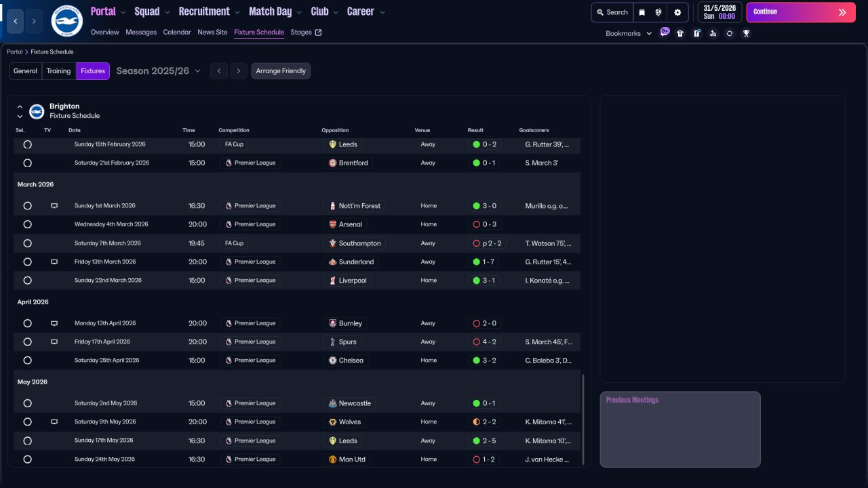868x488 pixels.
Task: Switch to the Training tab
Action: click(58, 71)
